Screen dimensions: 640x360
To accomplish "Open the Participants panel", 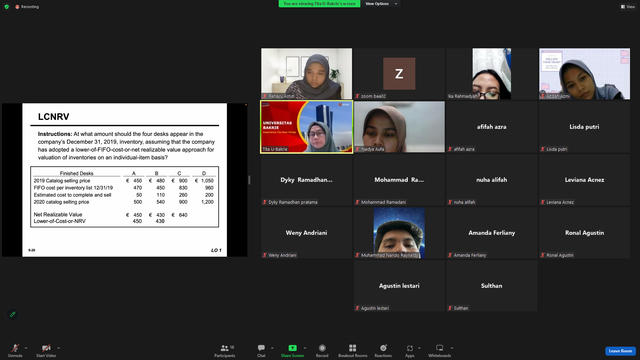I will click(224, 350).
